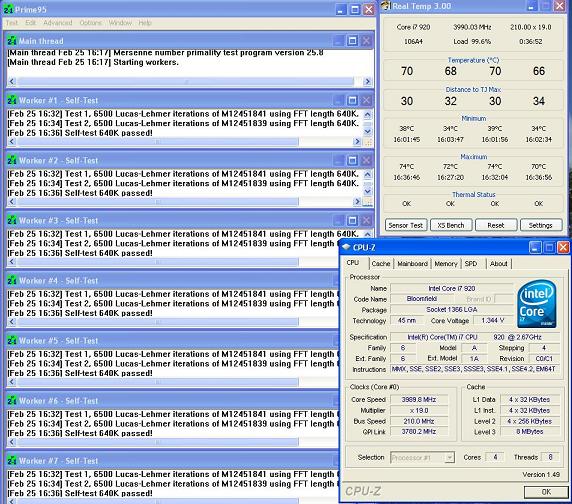572x504 pixels.
Task: Switch to the Memory tab in CPU-Z
Action: point(446,264)
